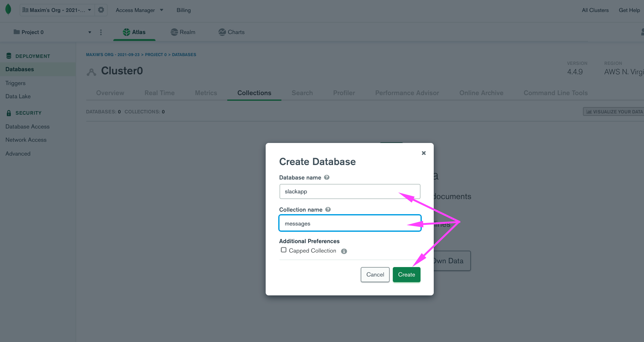This screenshot has width=644, height=342.
Task: Click the Security lock icon in sidebar
Action: point(8,112)
